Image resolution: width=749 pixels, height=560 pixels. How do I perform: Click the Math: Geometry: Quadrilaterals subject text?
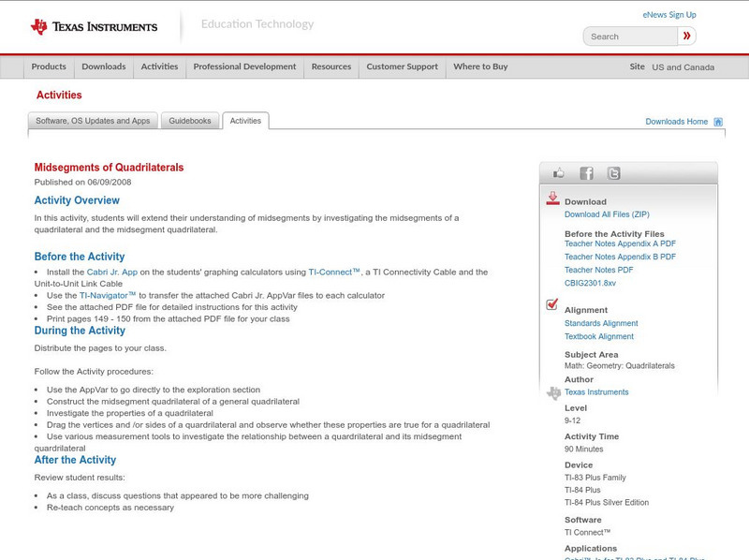pyautogui.click(x=620, y=366)
